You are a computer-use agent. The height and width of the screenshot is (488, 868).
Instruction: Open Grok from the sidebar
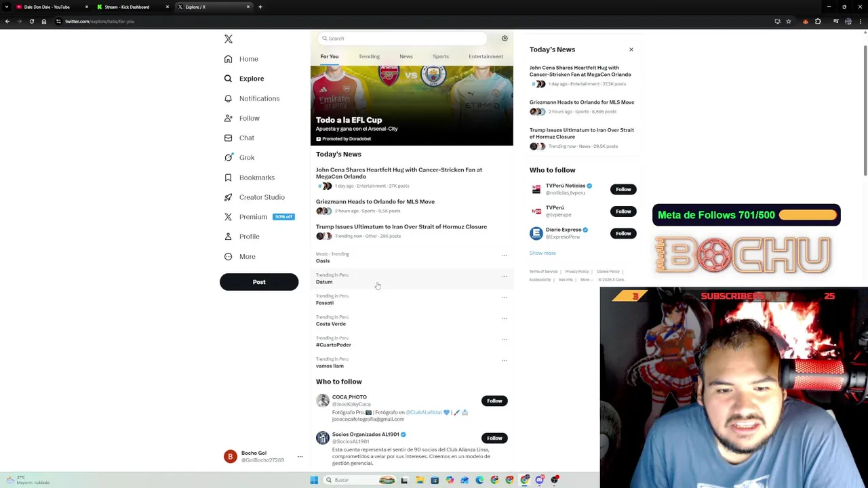click(x=239, y=157)
